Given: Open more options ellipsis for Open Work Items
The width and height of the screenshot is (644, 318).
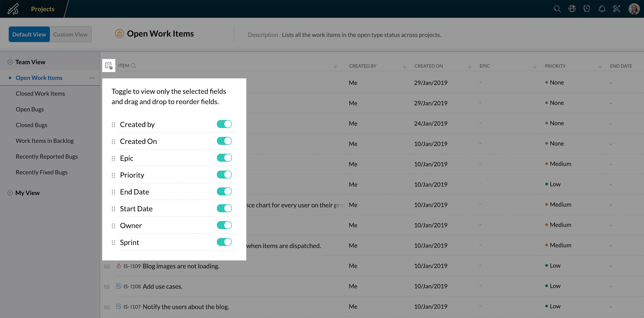Looking at the screenshot, I should [92, 78].
